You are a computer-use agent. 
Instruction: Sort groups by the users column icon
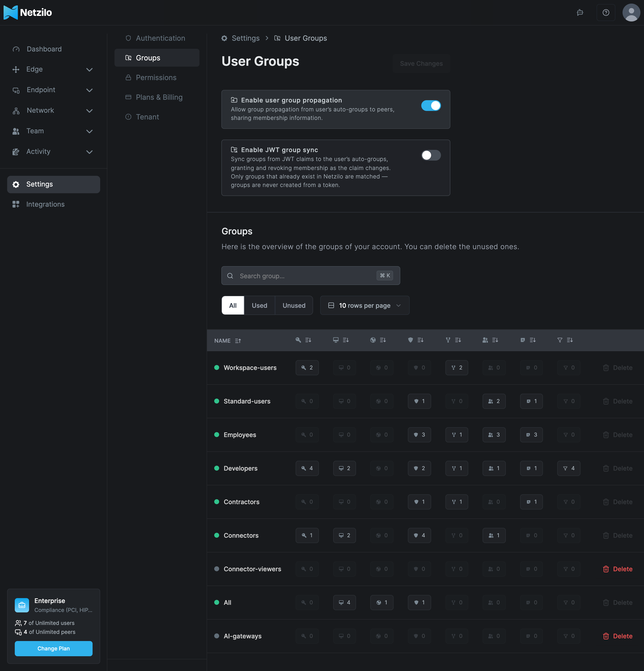pos(490,340)
